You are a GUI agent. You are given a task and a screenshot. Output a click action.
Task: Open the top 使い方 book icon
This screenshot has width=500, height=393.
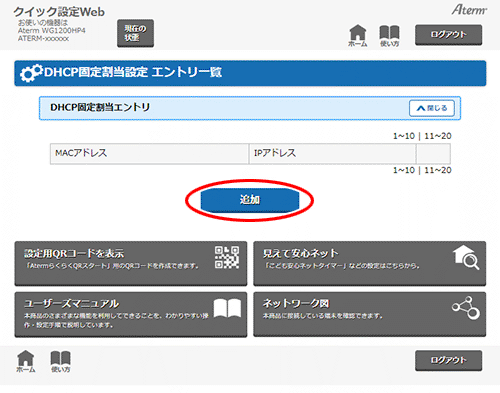pos(389,35)
